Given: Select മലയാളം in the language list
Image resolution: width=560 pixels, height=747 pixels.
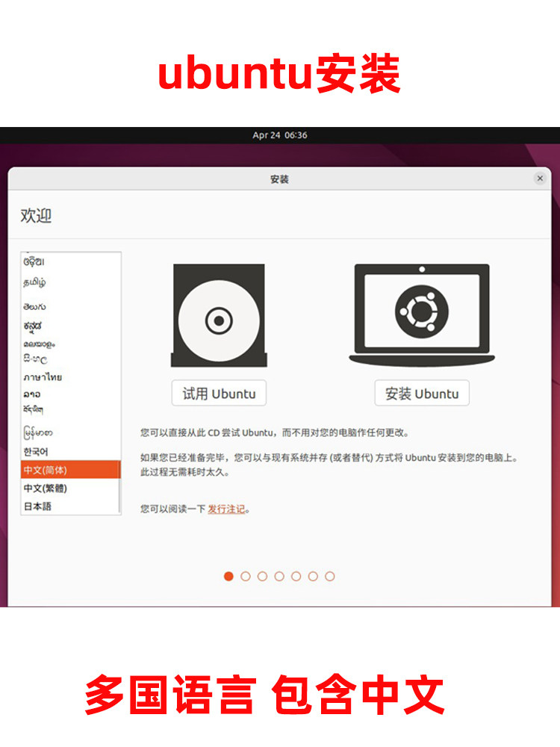Looking at the screenshot, I should tap(70, 344).
